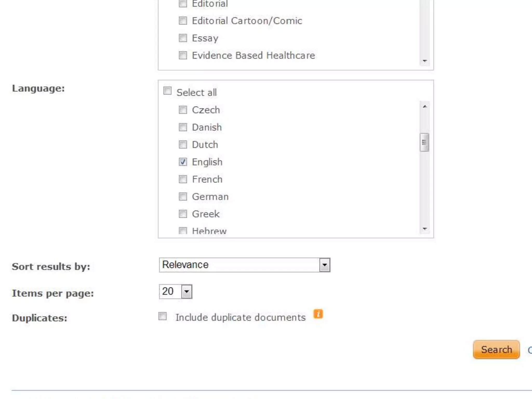This screenshot has height=399, width=532.
Task: Check the Czech language box
Action: click(183, 110)
